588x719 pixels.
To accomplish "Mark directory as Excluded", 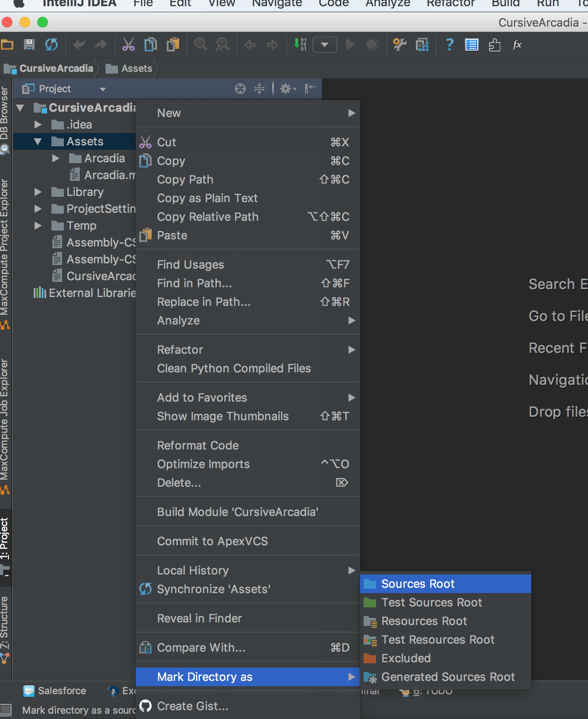I will (x=446, y=658).
